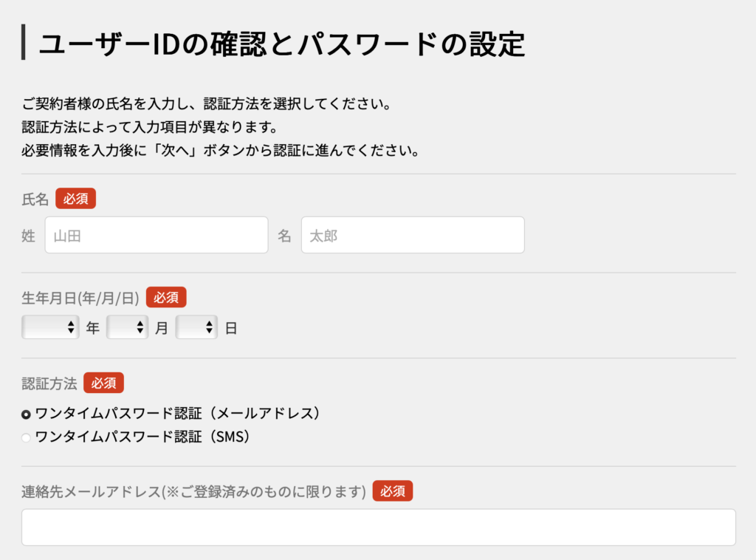Click the 連絡先メールアドレス input field

(x=378, y=527)
